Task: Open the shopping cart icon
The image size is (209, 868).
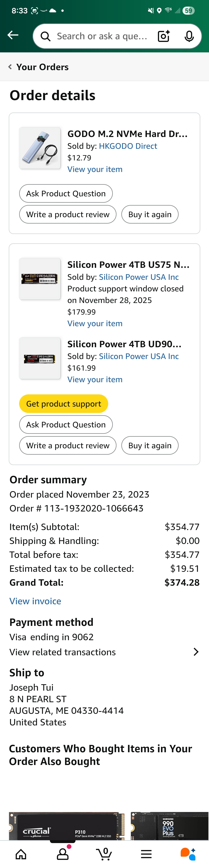Action: pos(105,854)
